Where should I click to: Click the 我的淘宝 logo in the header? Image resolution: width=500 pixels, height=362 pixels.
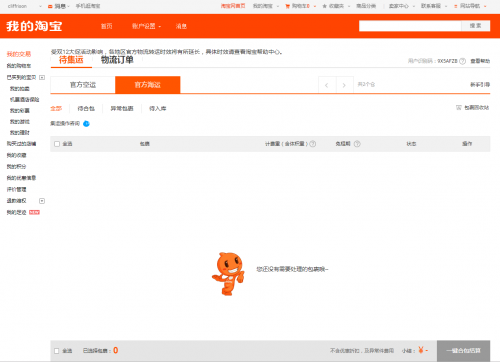coord(34,26)
